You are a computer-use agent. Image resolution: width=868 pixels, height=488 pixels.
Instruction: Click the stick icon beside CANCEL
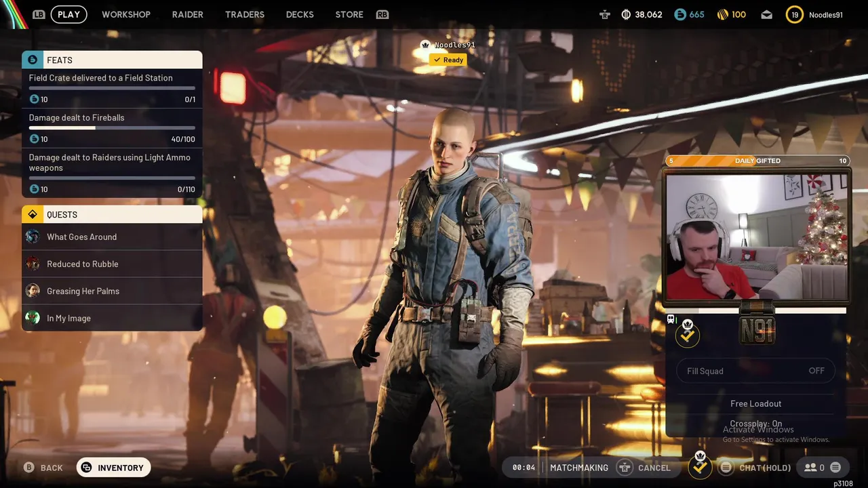(625, 468)
